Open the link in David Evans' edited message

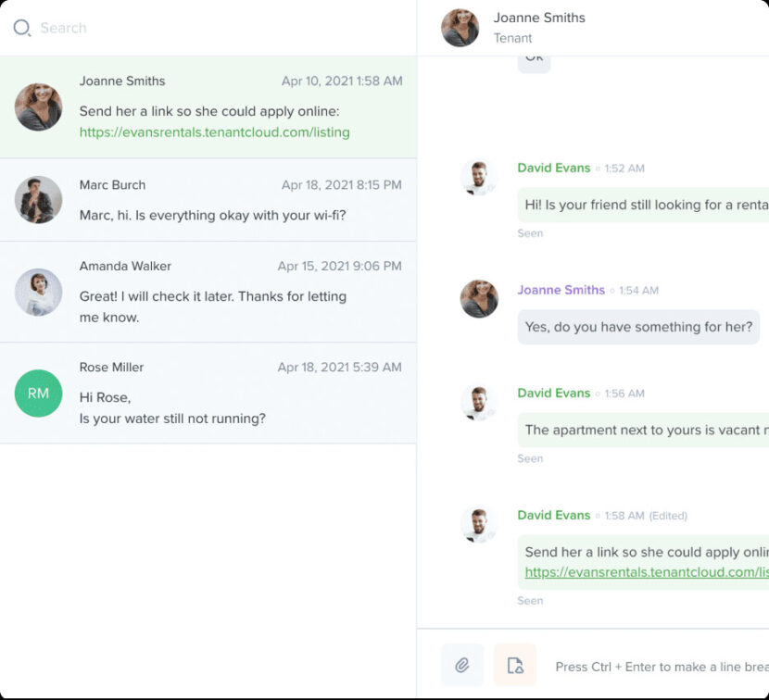642,572
